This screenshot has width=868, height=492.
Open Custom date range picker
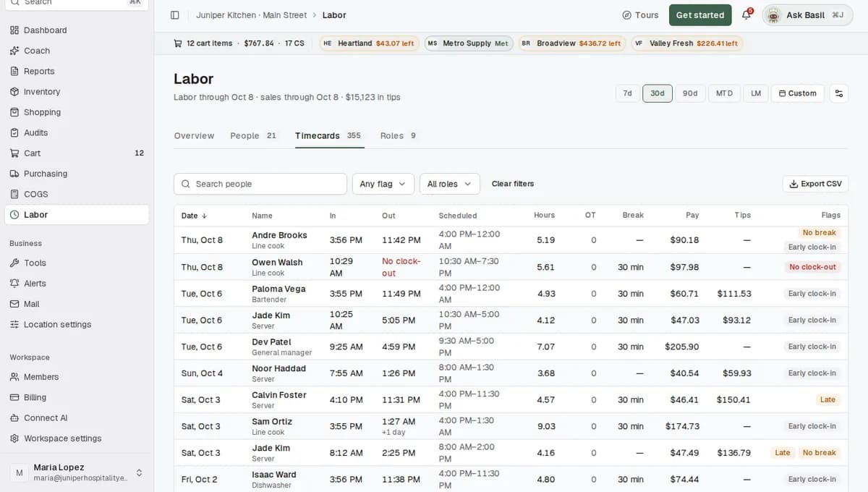[x=797, y=93]
